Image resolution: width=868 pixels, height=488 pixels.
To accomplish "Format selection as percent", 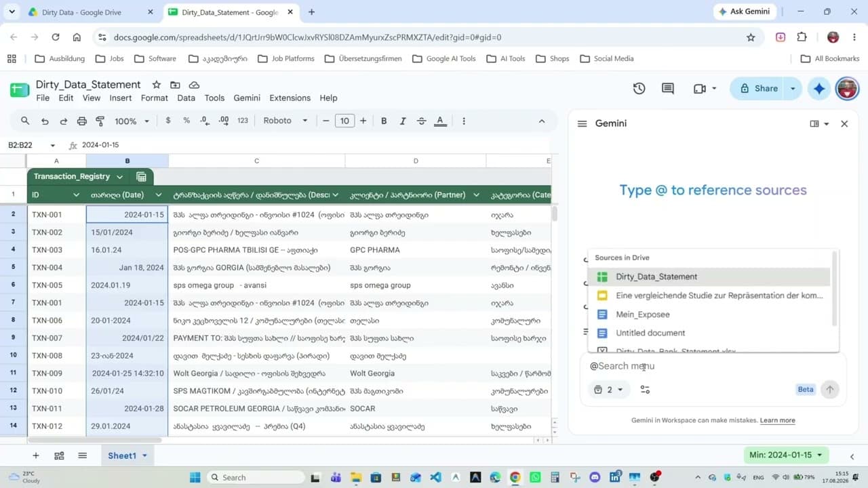I will (186, 121).
